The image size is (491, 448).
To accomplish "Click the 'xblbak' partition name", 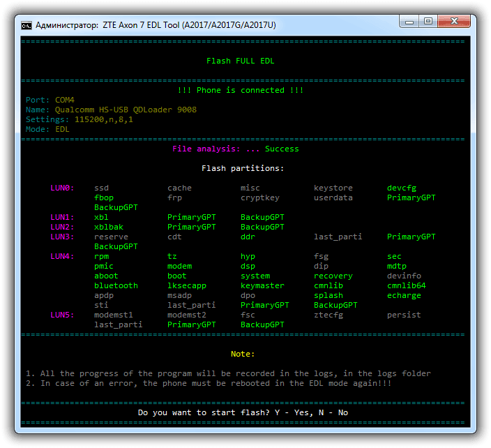I will click(108, 227).
